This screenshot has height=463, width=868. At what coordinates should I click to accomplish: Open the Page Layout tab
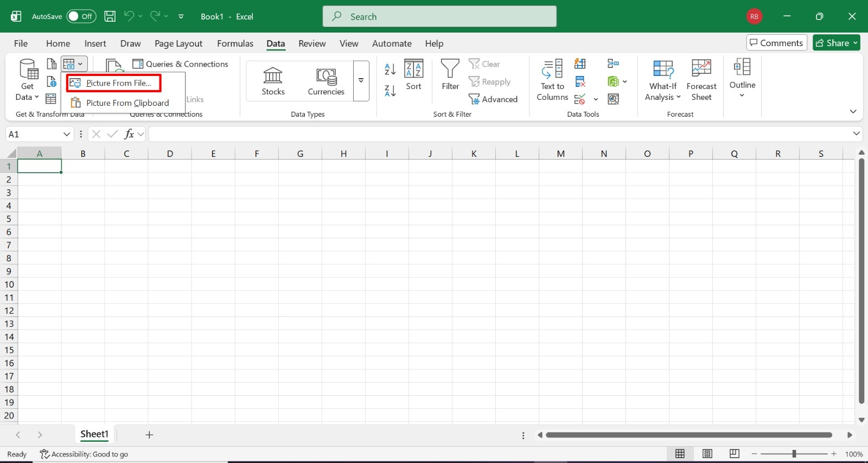point(178,43)
